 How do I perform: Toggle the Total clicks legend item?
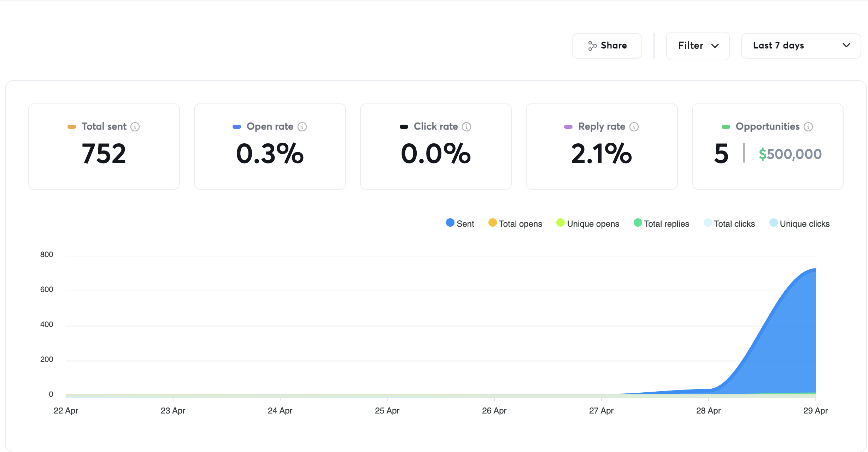coord(729,224)
